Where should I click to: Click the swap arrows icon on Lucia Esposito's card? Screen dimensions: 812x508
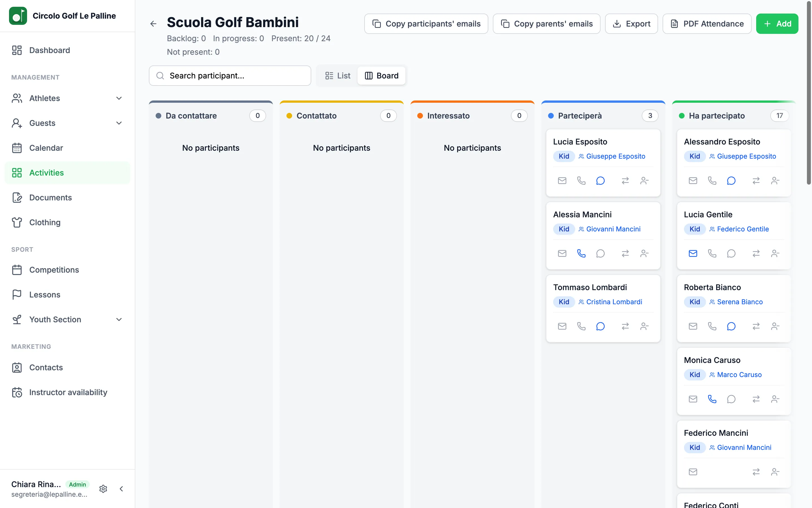(625, 181)
